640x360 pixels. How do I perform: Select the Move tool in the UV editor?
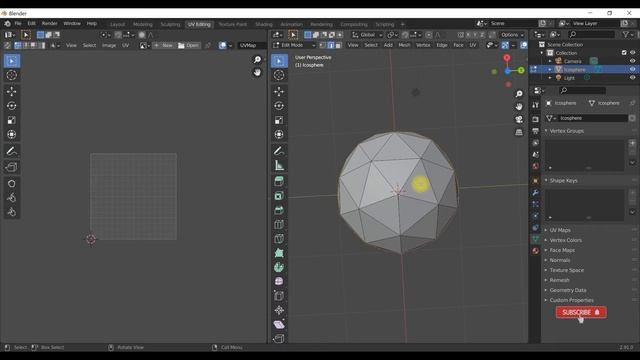click(x=11, y=91)
